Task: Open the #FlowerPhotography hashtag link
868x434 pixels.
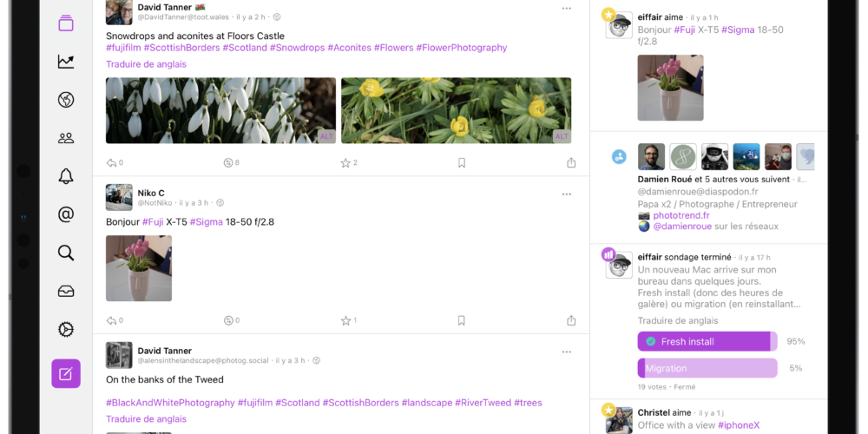Action: (x=461, y=48)
